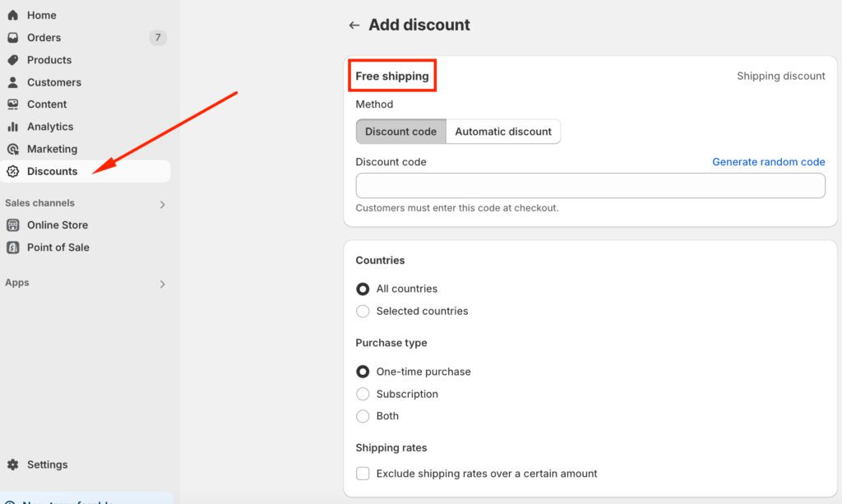Go back using the left arrow

354,25
